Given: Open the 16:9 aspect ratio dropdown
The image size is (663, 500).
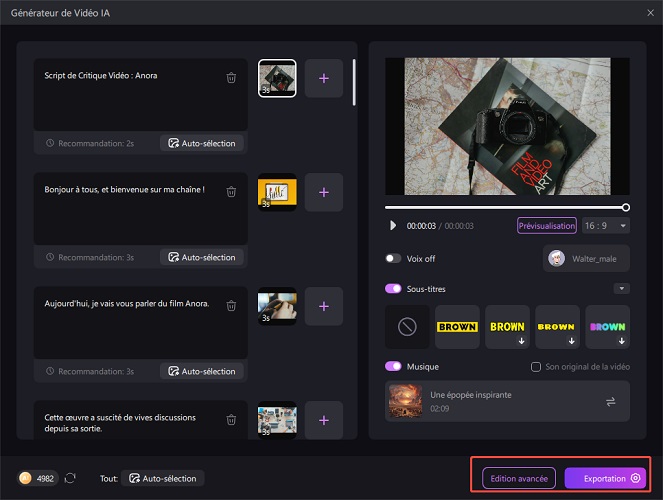Looking at the screenshot, I should 605,226.
